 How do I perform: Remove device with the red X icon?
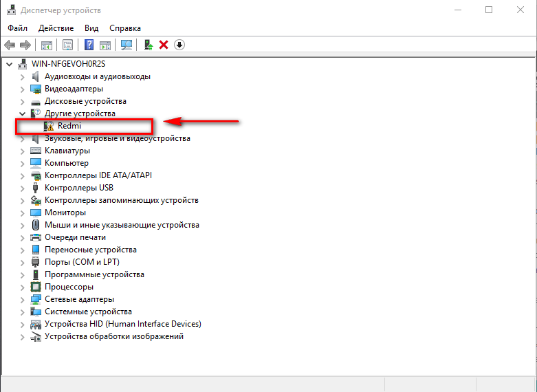click(x=164, y=45)
